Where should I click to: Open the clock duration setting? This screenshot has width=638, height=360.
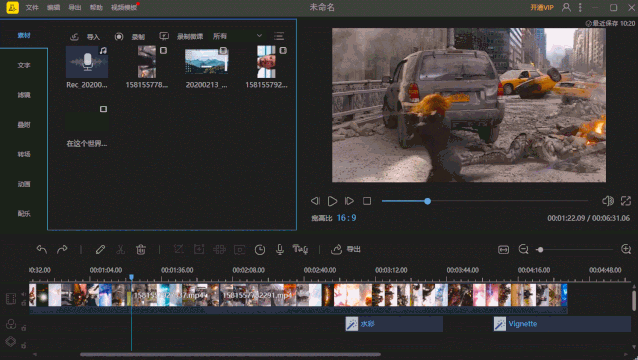pyautogui.click(x=260, y=250)
